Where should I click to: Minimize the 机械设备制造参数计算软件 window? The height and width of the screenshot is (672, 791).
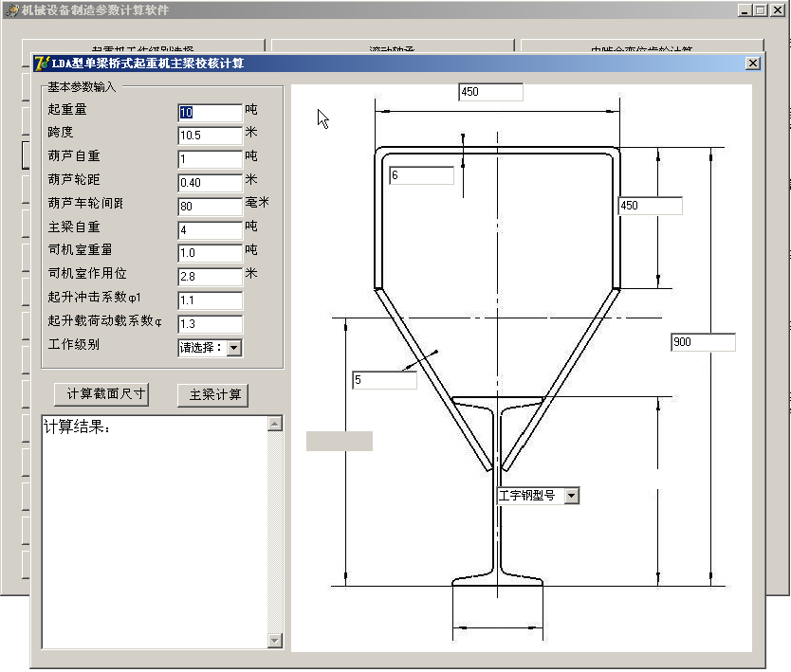[x=745, y=10]
